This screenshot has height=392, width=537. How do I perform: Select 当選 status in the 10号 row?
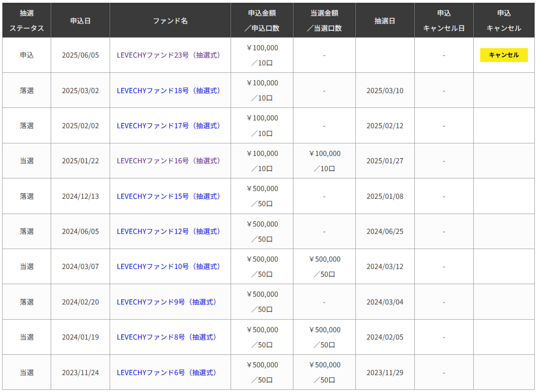point(27,266)
